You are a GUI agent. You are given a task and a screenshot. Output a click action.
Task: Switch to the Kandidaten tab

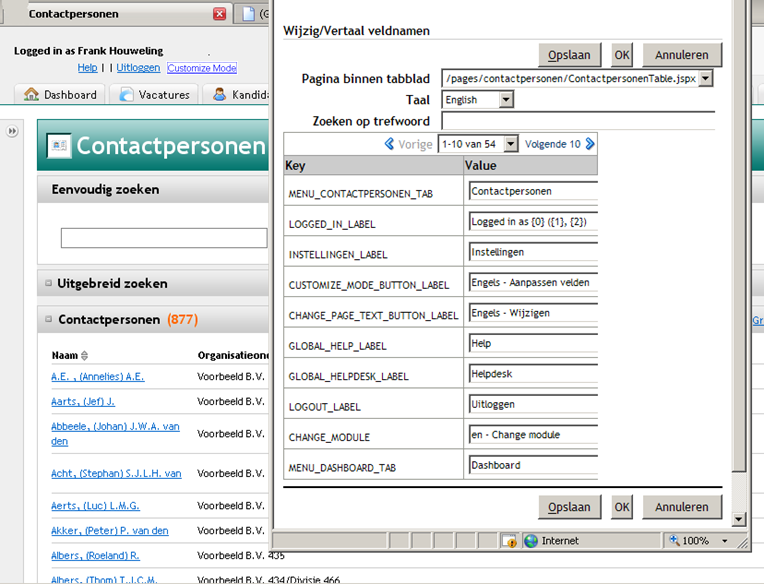[238, 95]
